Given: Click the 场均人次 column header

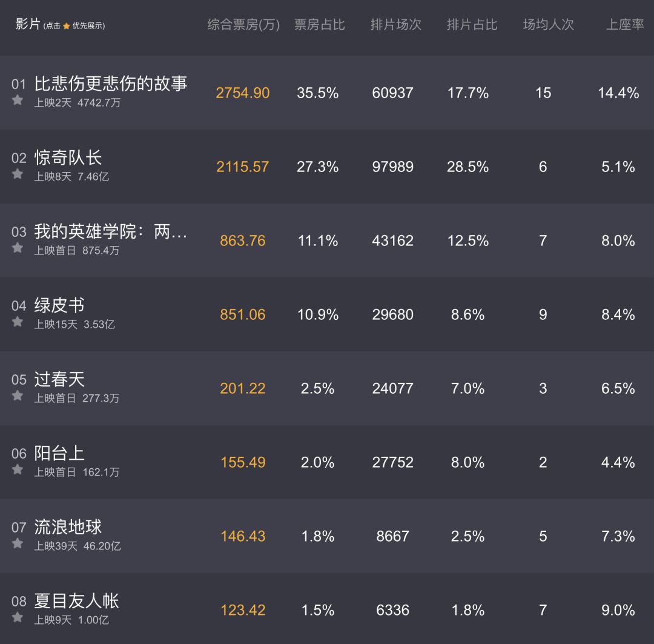Looking at the screenshot, I should point(548,25).
